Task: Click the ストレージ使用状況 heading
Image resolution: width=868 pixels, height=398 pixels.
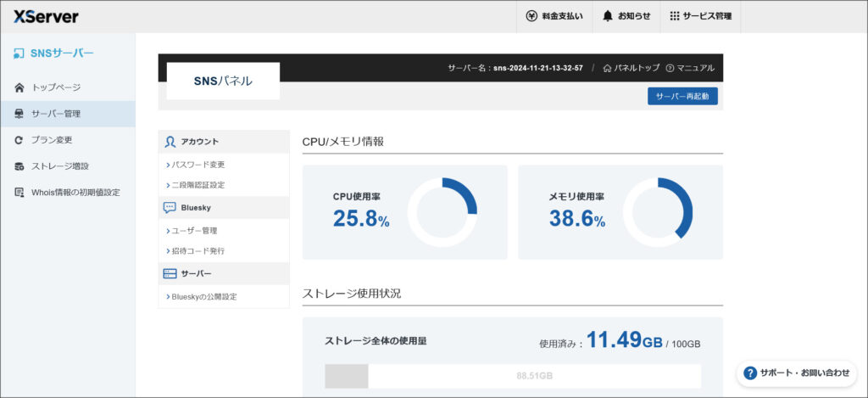Action: (x=352, y=294)
